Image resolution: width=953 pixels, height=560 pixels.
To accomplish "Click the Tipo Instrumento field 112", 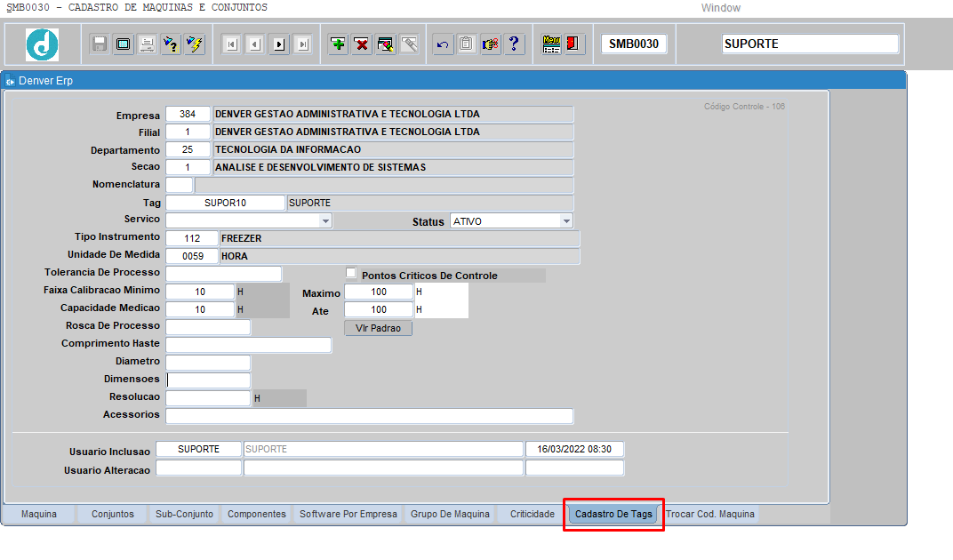I will tap(192, 238).
